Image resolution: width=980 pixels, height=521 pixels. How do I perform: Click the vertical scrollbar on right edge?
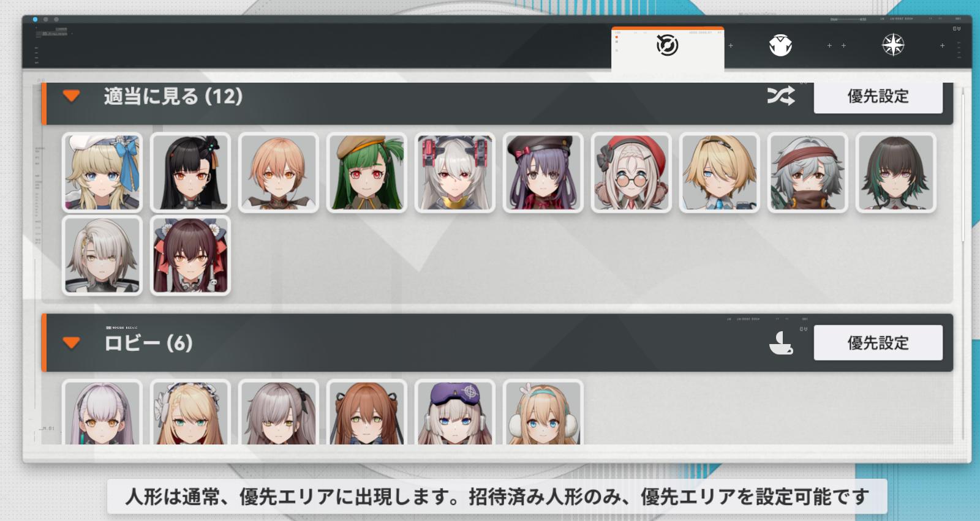pyautogui.click(x=963, y=165)
